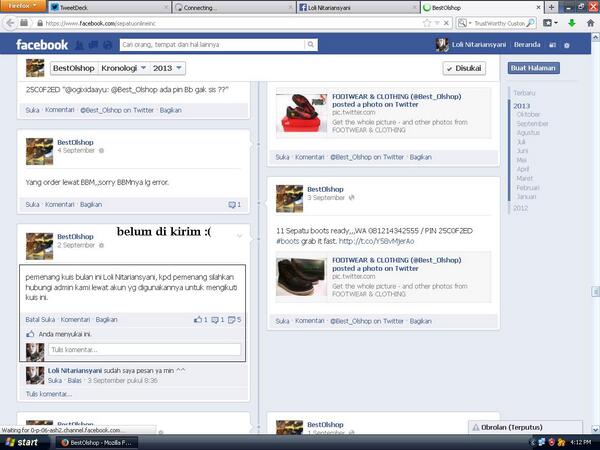Open Facebook messages icon
Screen dimensions: 600x450
[93, 45]
